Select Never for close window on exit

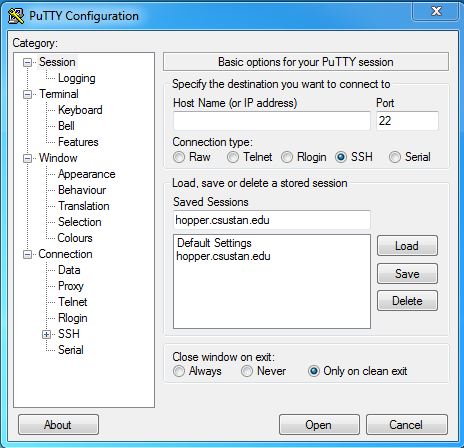click(247, 371)
